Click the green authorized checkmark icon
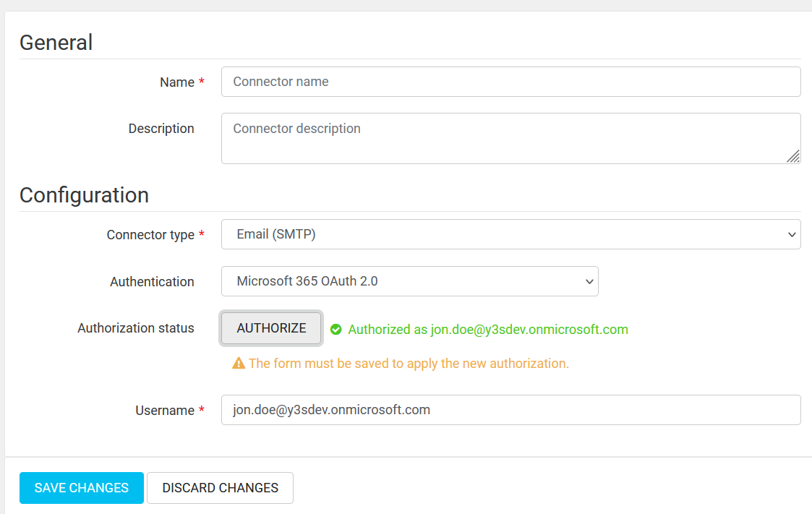 336,330
